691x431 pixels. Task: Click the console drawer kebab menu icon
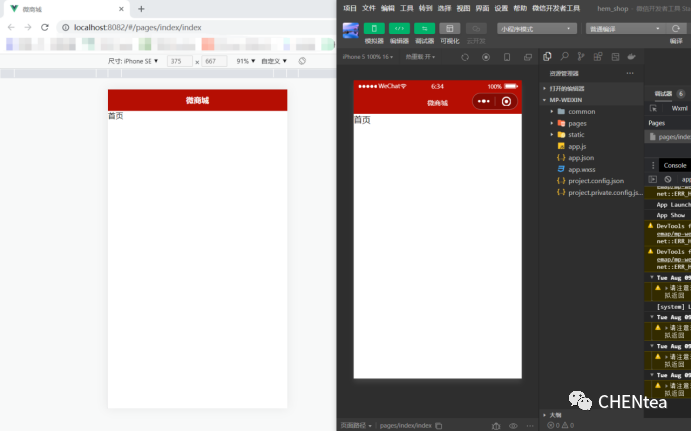(653, 165)
